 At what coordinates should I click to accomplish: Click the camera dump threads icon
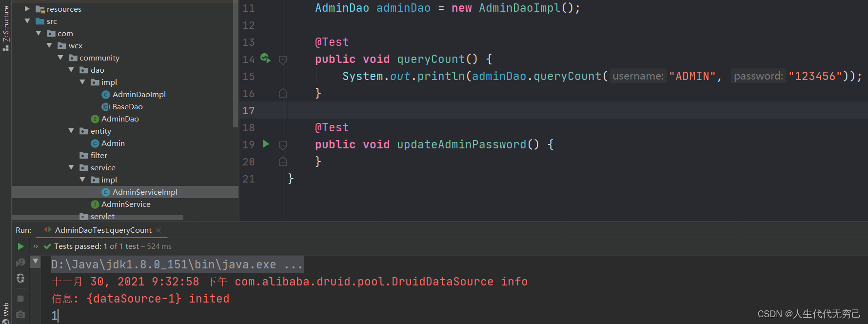click(x=20, y=314)
